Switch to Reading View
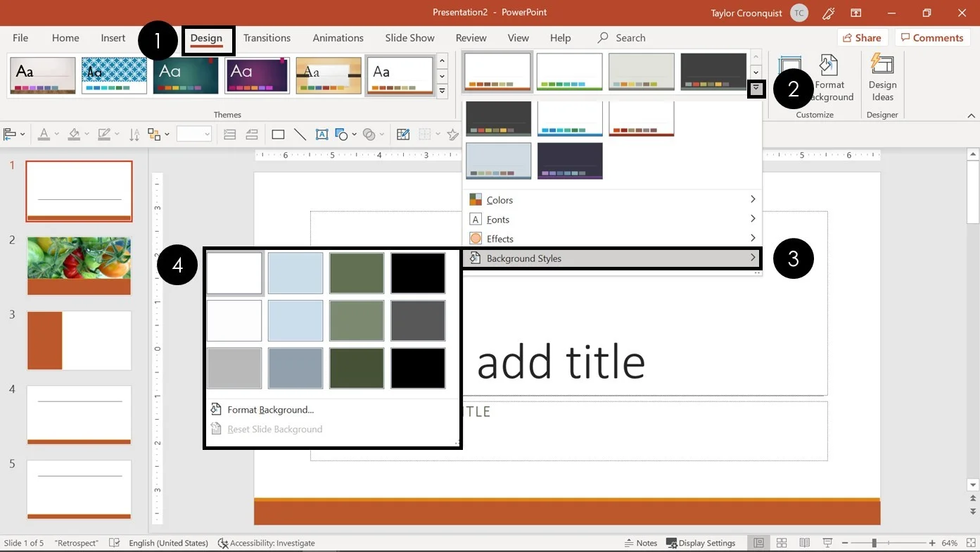 (805, 543)
